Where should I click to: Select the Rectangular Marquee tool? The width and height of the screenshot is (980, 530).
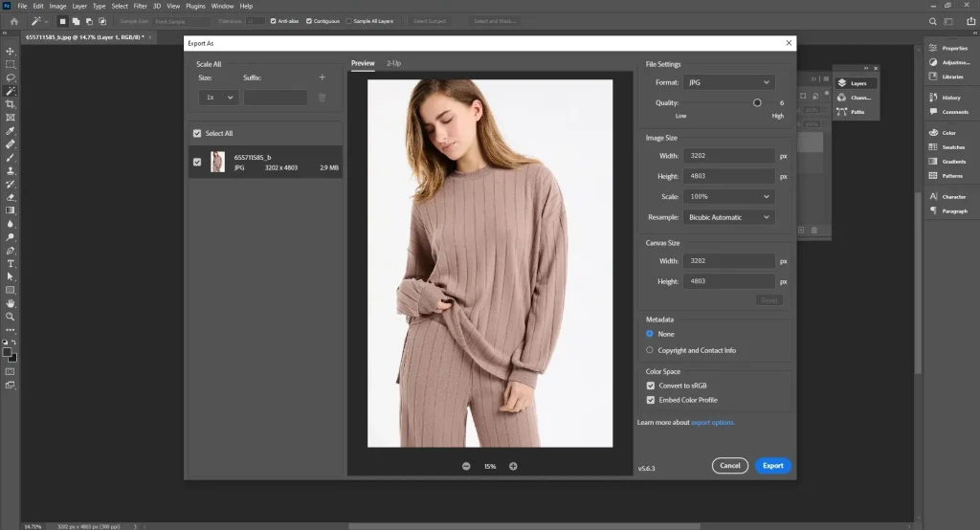point(10,64)
